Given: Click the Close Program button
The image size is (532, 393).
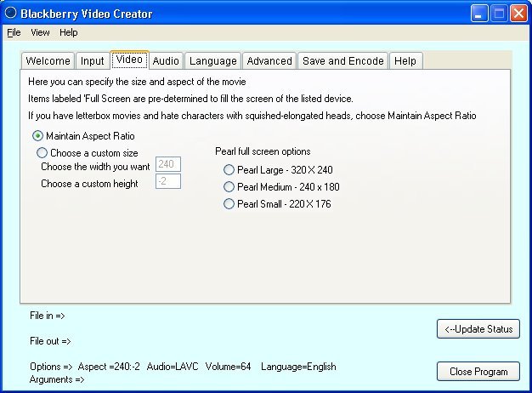Looking at the screenshot, I should tap(478, 371).
